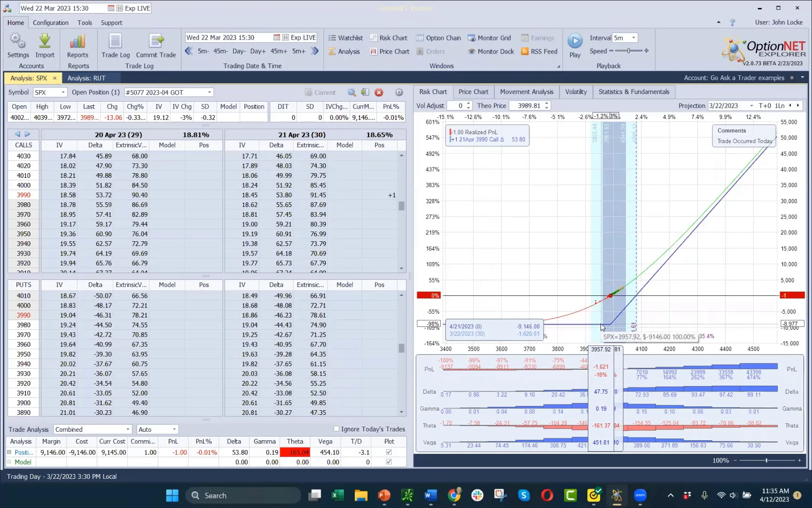Open the trading date calendar picker
812x508 pixels.
pyautogui.click(x=277, y=38)
